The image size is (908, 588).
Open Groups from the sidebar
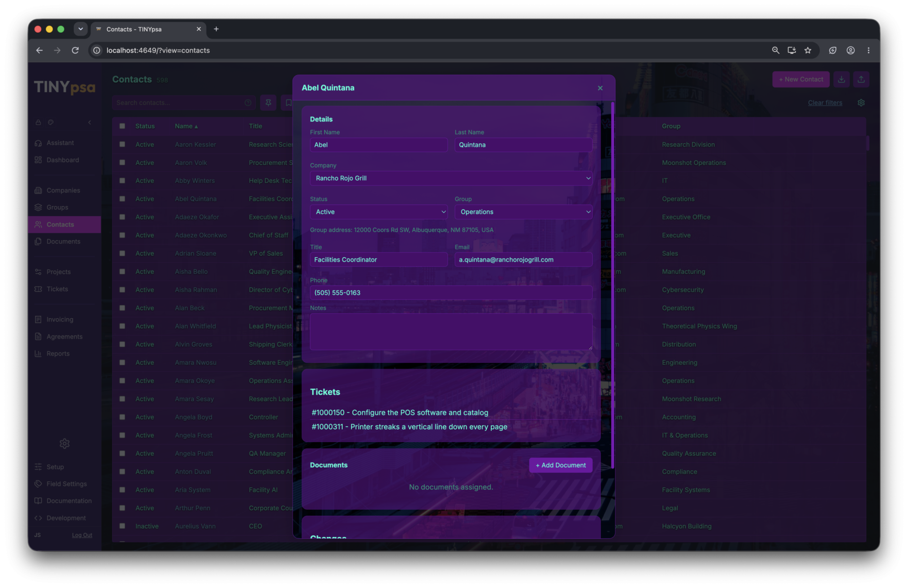point(57,208)
